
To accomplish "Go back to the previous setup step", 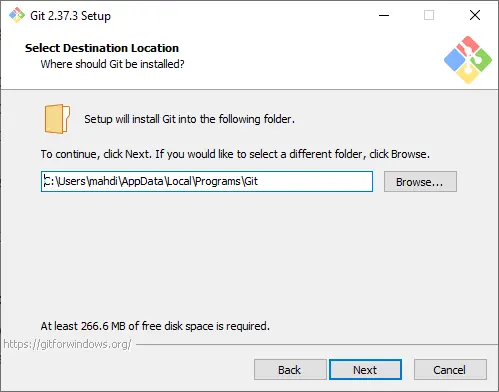I will click(290, 370).
